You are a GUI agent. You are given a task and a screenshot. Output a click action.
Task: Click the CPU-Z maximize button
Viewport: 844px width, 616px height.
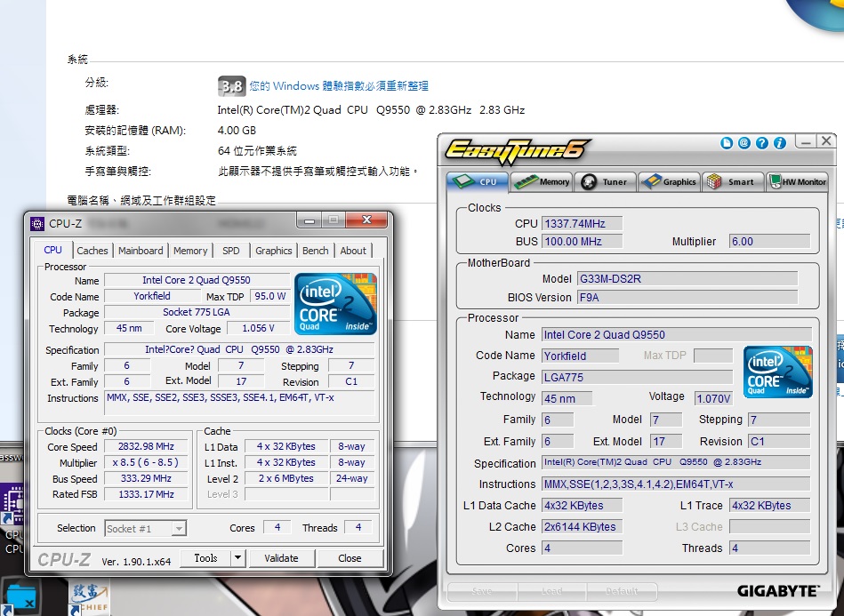pos(334,220)
